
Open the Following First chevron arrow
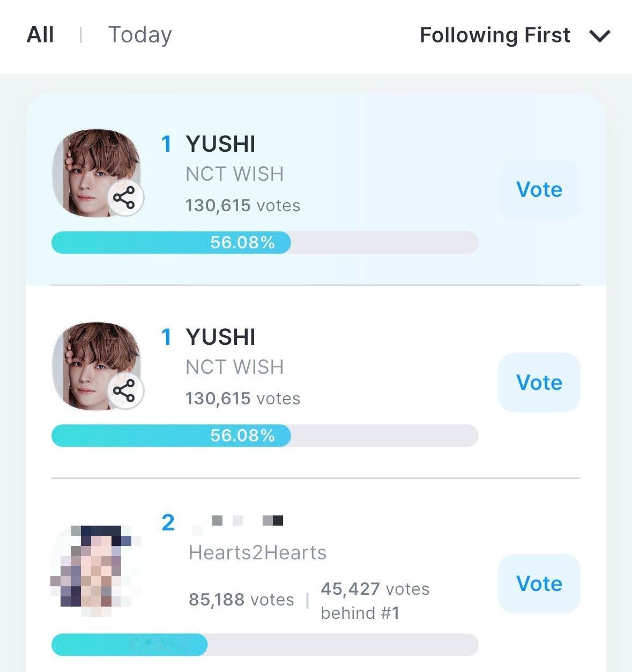(599, 36)
